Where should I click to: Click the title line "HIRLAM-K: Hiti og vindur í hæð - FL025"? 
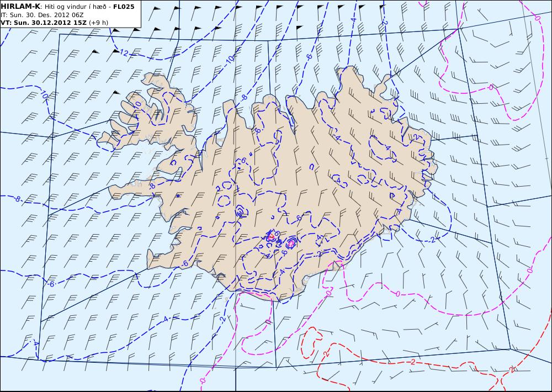coord(67,7)
